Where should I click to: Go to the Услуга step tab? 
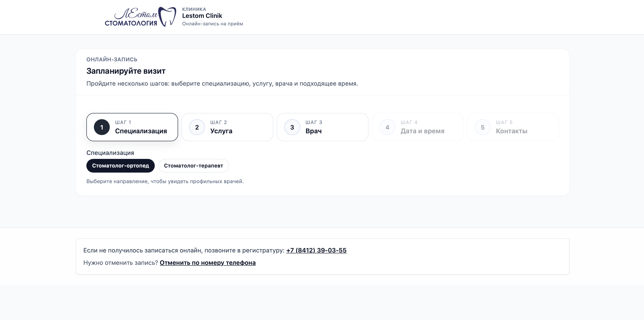pos(227,127)
